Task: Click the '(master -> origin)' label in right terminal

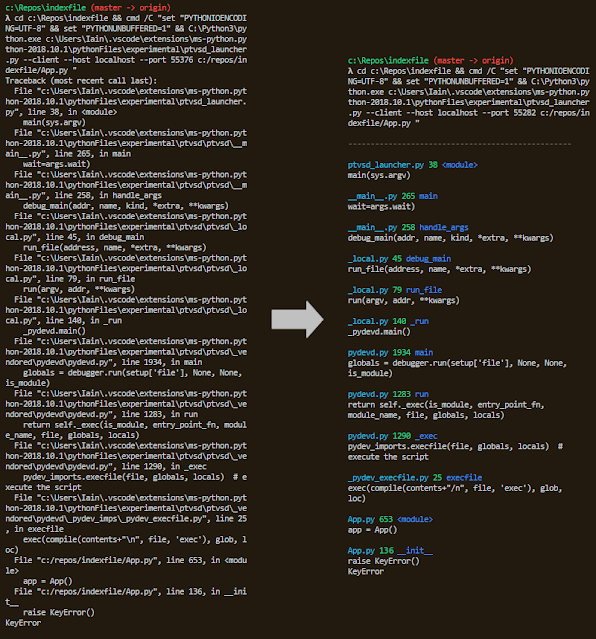Action: pos(473,61)
